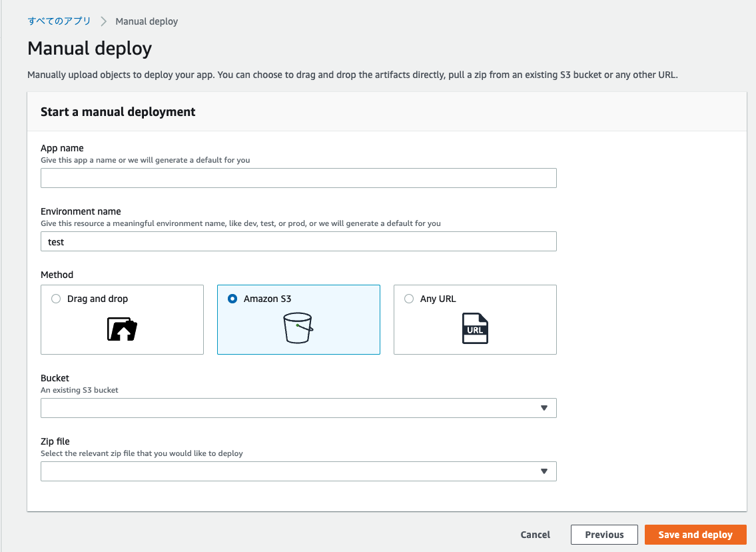The height and width of the screenshot is (552, 756).
Task: Open the Zip file dropdown
Action: click(298, 471)
